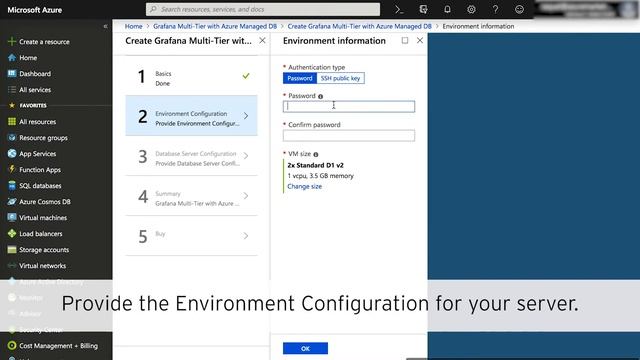Go to Home breadcrumb

(x=133, y=26)
